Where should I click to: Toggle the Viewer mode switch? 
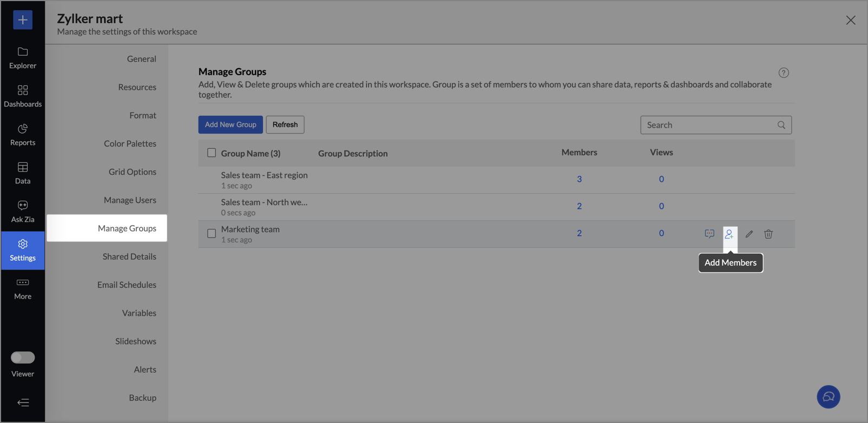(23, 358)
